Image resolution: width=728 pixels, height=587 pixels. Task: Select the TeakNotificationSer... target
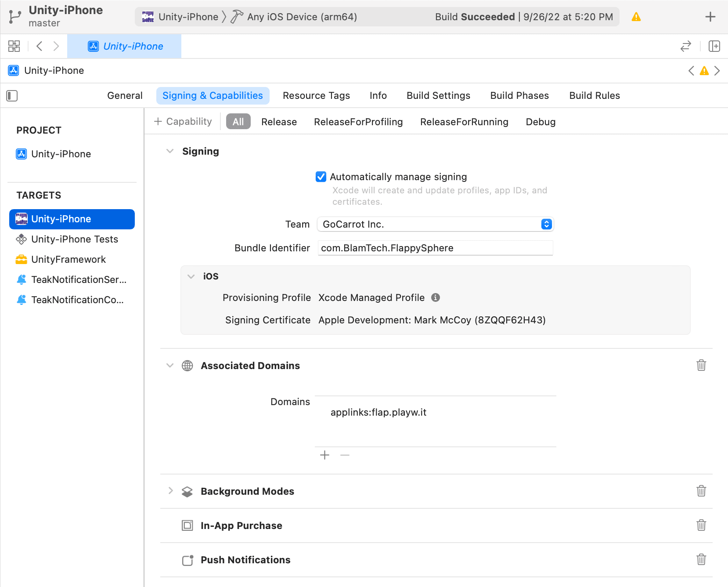click(x=72, y=279)
